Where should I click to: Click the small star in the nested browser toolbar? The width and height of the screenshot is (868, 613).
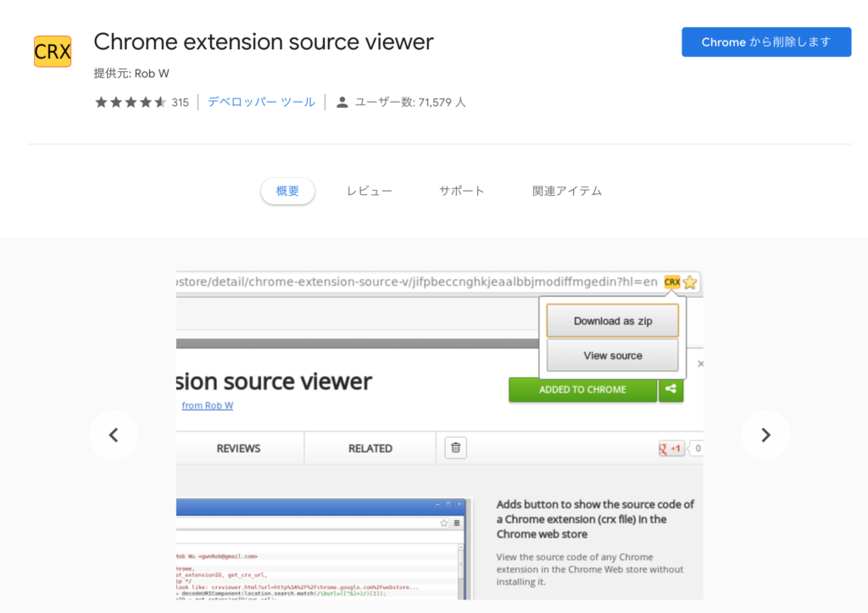coord(444,523)
